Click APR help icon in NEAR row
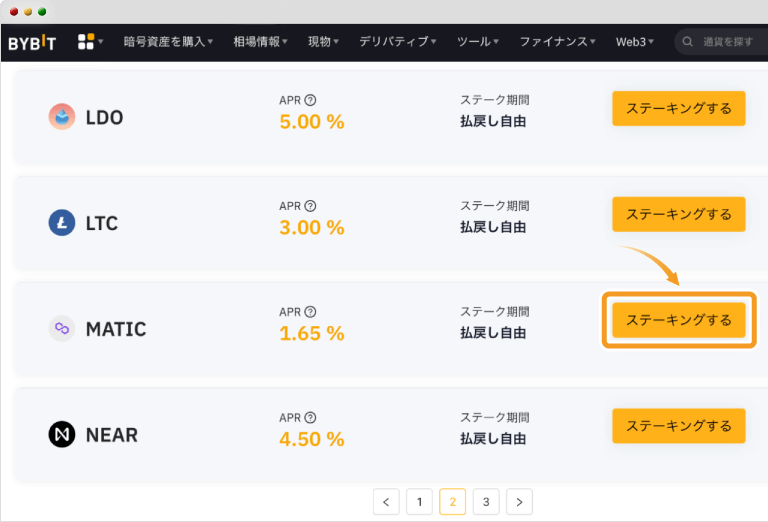Image resolution: width=768 pixels, height=522 pixels. 310,418
